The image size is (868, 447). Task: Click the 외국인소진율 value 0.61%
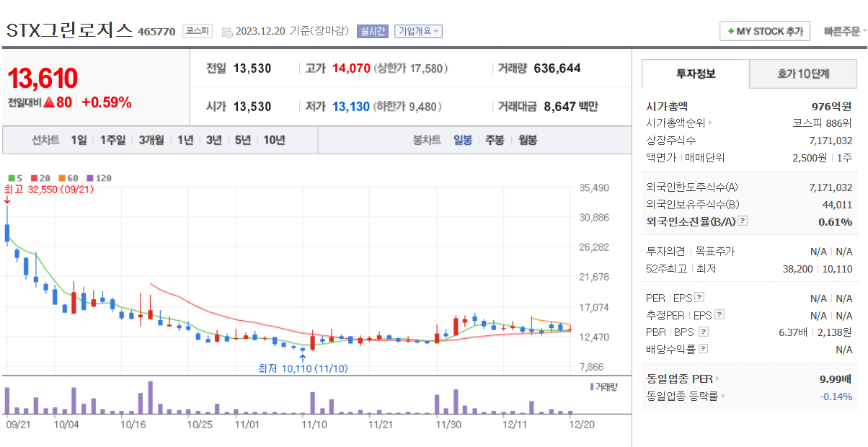click(836, 221)
